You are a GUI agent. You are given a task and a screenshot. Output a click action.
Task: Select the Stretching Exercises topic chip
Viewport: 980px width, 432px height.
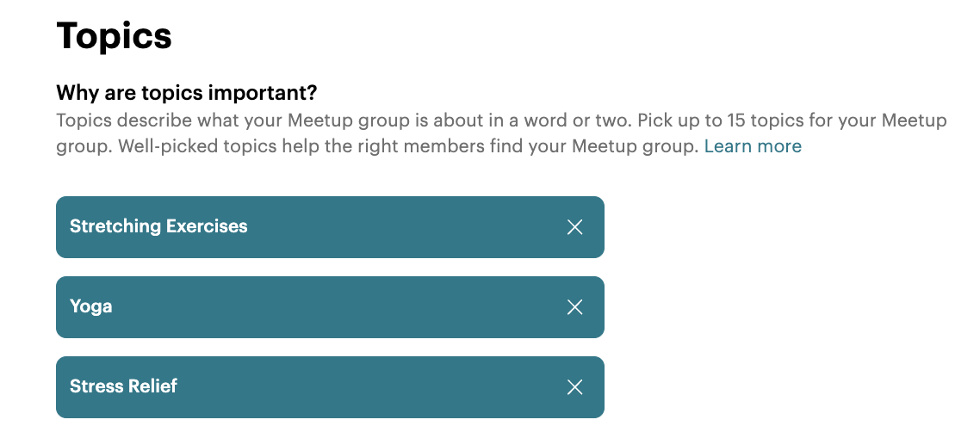(330, 227)
